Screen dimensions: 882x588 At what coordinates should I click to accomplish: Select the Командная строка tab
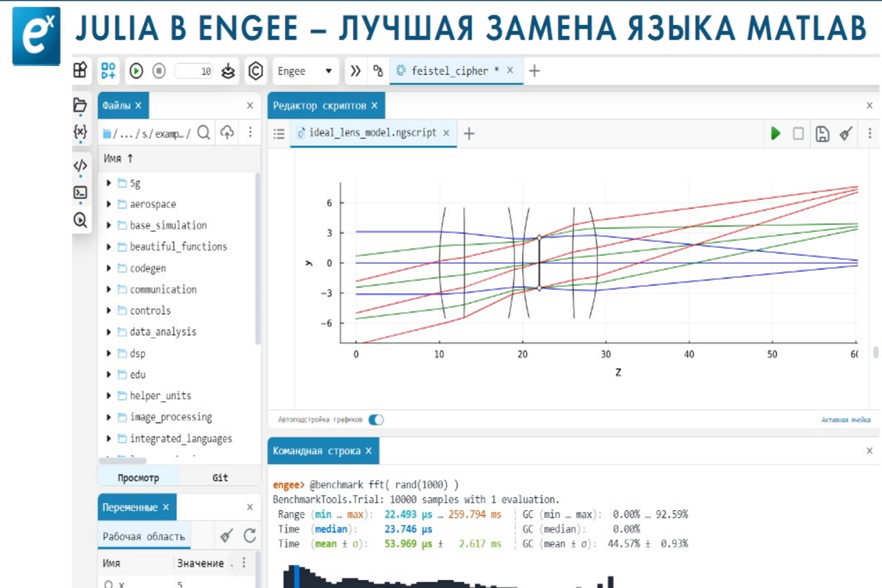pos(323,451)
